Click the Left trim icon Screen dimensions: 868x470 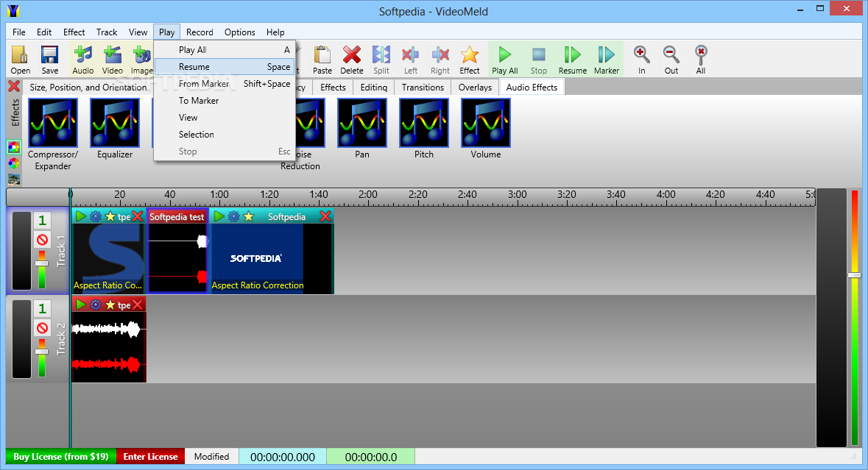pos(410,60)
